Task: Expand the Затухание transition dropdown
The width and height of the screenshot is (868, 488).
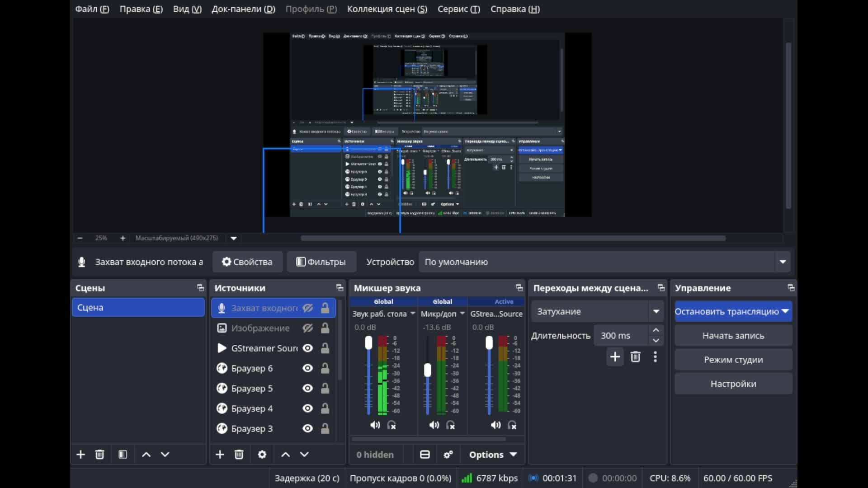Action: pos(656,311)
